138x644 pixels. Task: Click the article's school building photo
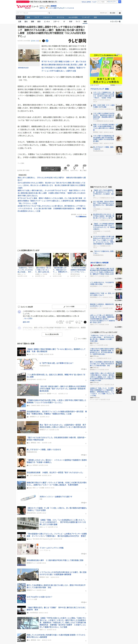tap(29, 55)
